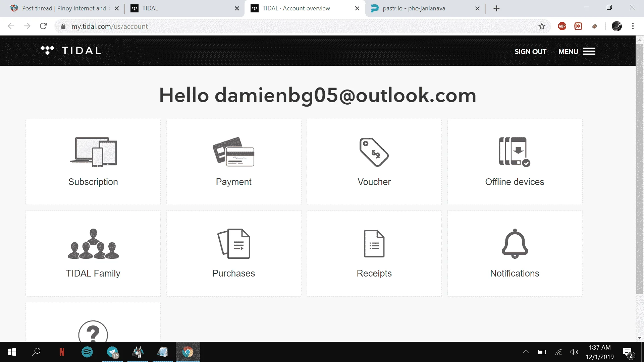The height and width of the screenshot is (362, 644).
Task: Open the Voucher price tag icon
Action: point(374,152)
